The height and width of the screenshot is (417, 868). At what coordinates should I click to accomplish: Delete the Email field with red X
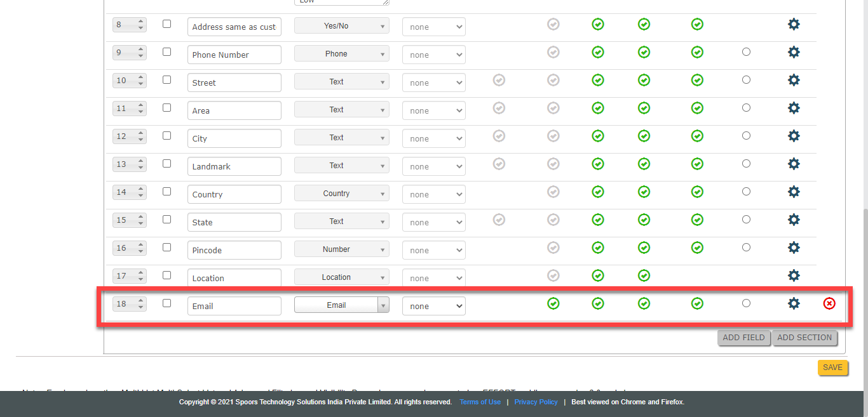coord(829,303)
